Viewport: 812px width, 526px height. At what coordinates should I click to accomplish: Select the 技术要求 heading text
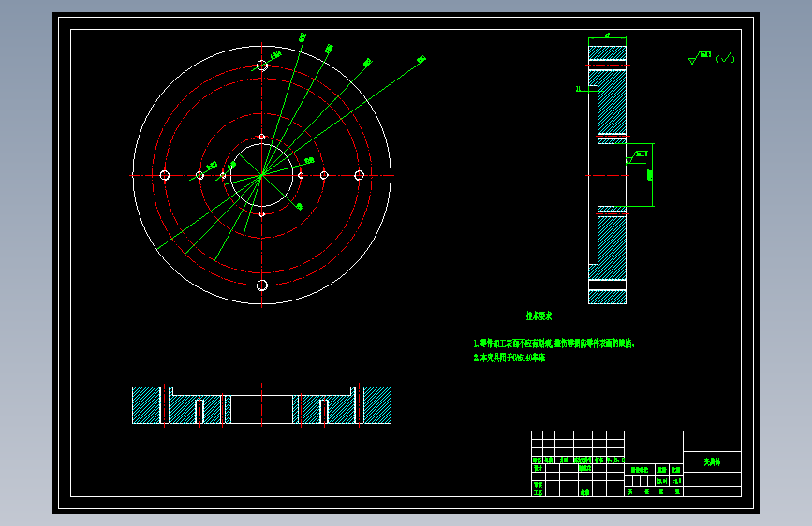[x=539, y=315]
